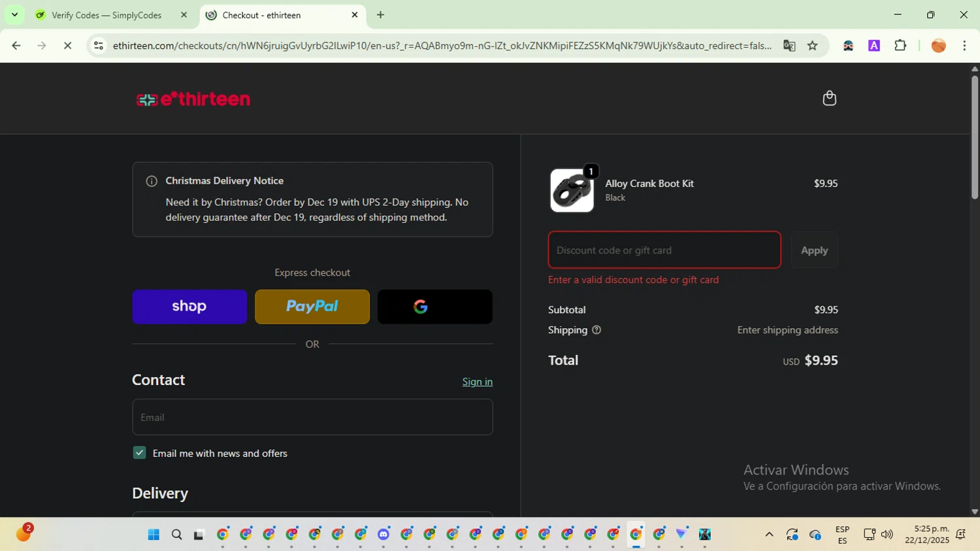Screen dimensions: 980x551
Task: Open the widgets icon with badge 2
Action: [24, 533]
